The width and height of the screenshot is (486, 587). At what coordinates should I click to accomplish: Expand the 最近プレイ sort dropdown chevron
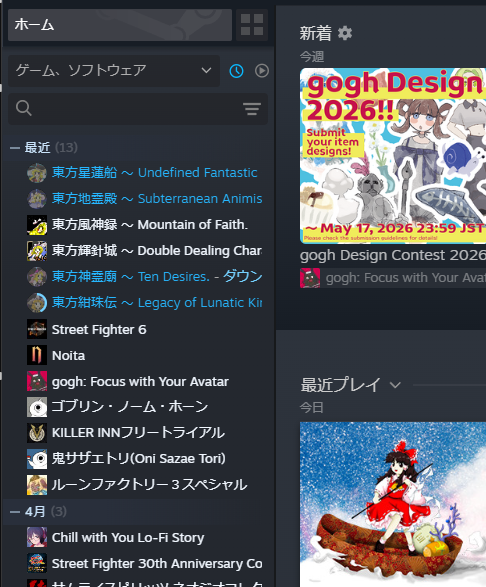click(x=395, y=385)
